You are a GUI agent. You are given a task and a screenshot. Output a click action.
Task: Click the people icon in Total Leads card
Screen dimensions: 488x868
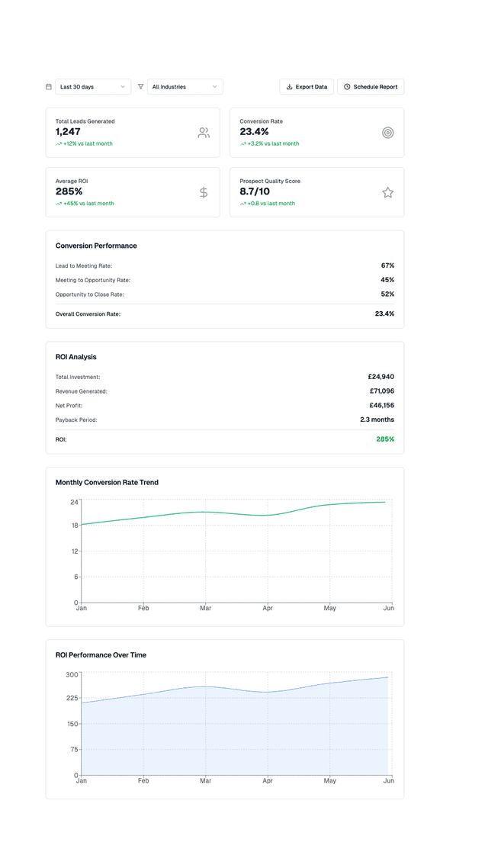click(204, 133)
